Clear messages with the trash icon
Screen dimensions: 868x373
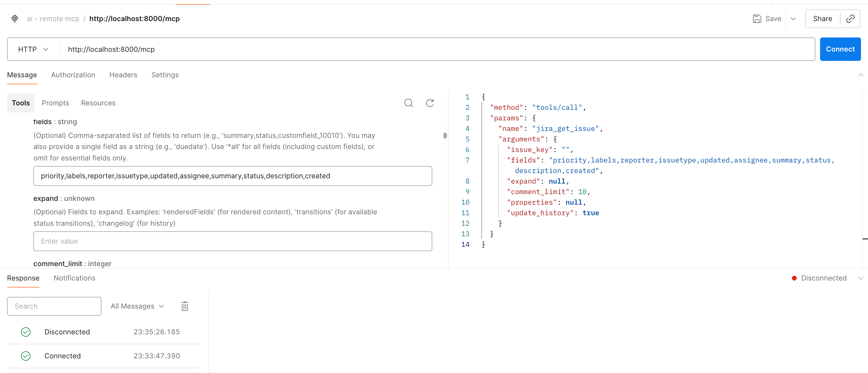185,306
